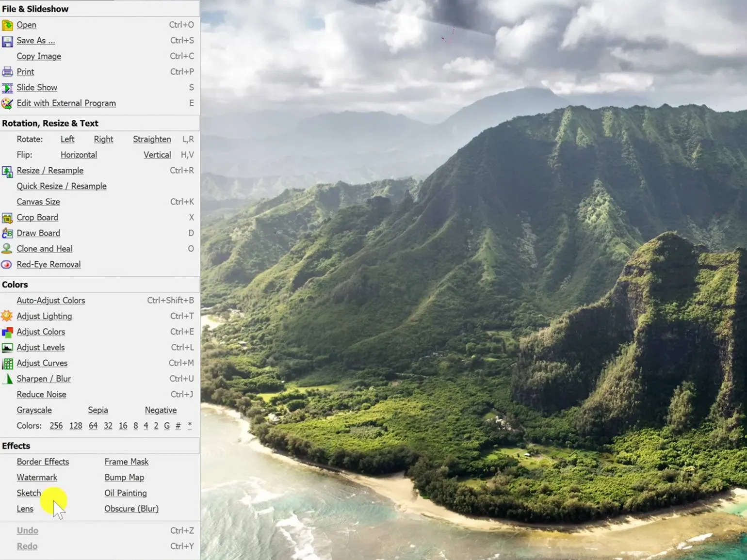Viewport: 747px width, 560px height.
Task: Reduce colors to 256
Action: 56,426
